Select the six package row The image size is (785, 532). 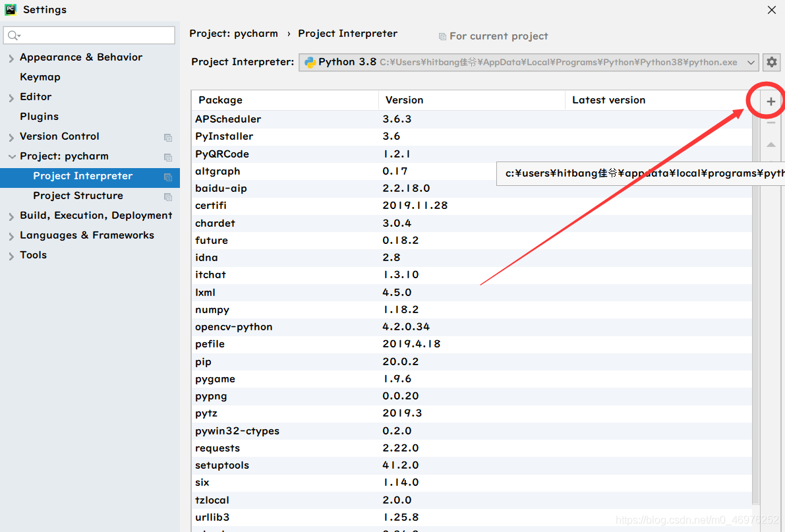tap(472, 483)
